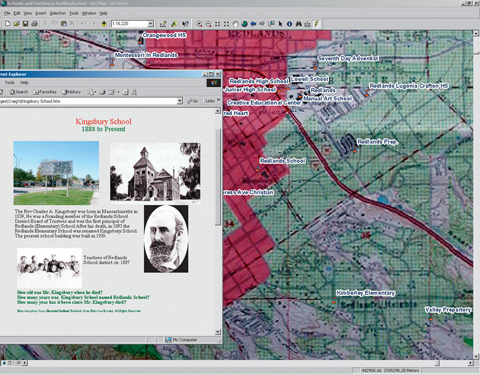The width and height of the screenshot is (480, 375).
Task: Click the browser Search button
Action: tap(19, 92)
